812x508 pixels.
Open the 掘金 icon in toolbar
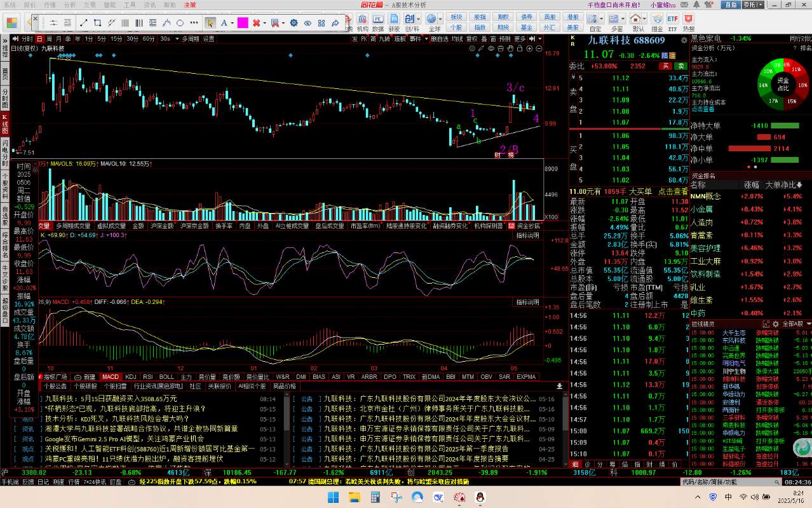(x=657, y=22)
